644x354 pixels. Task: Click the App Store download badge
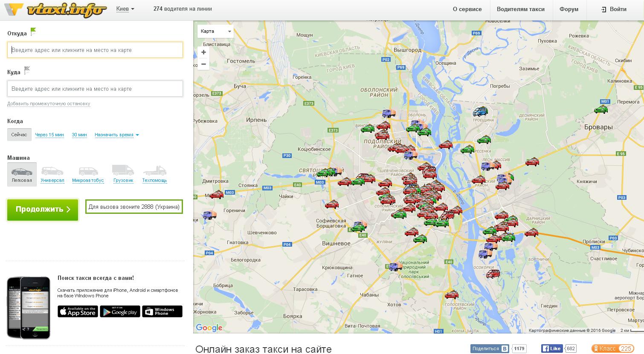[x=78, y=311]
